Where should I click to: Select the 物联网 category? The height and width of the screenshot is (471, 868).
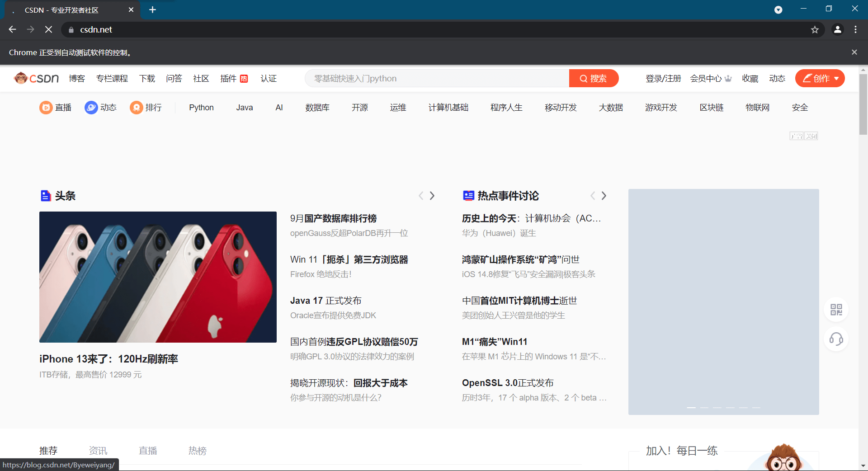pos(758,108)
